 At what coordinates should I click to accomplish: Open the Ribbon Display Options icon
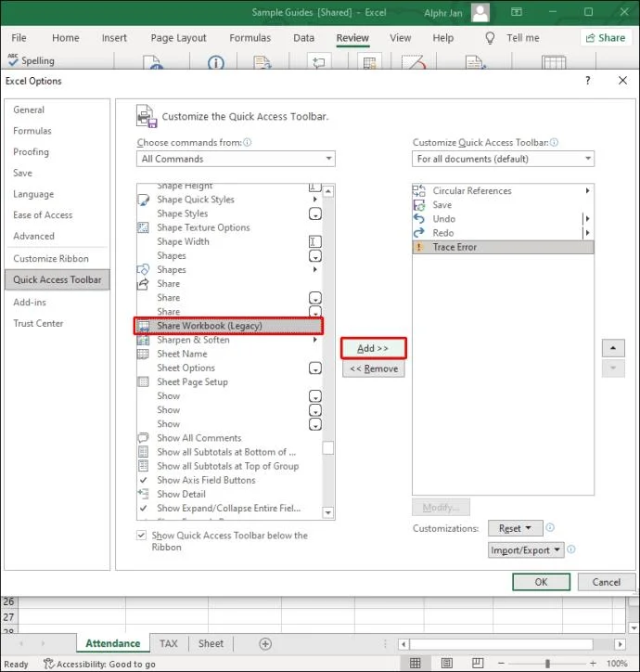pyautogui.click(x=517, y=12)
